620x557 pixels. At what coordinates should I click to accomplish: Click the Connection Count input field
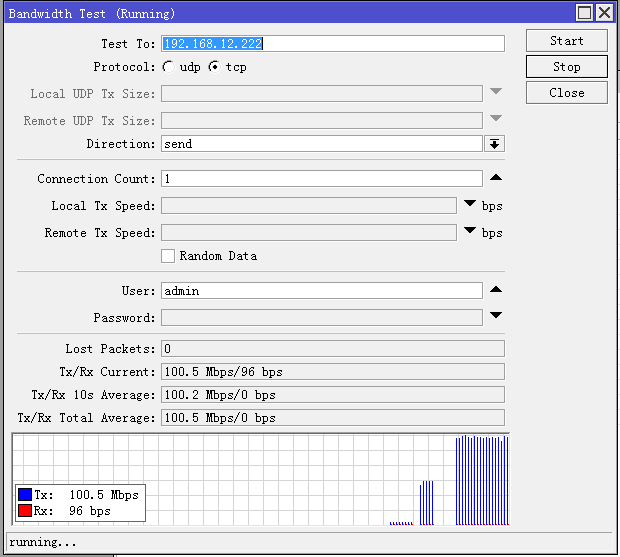tap(321, 179)
